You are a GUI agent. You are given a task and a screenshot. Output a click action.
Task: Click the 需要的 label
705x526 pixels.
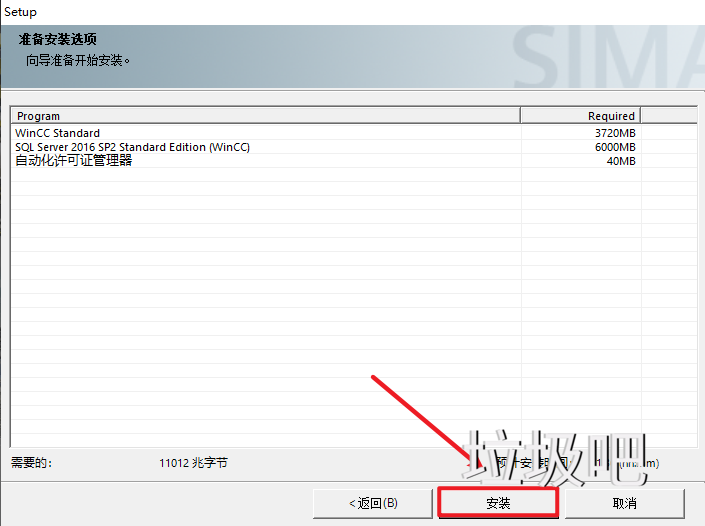[31, 463]
